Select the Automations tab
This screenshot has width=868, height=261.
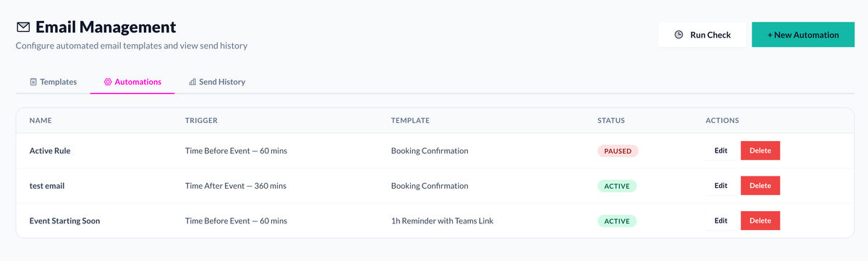click(x=132, y=82)
